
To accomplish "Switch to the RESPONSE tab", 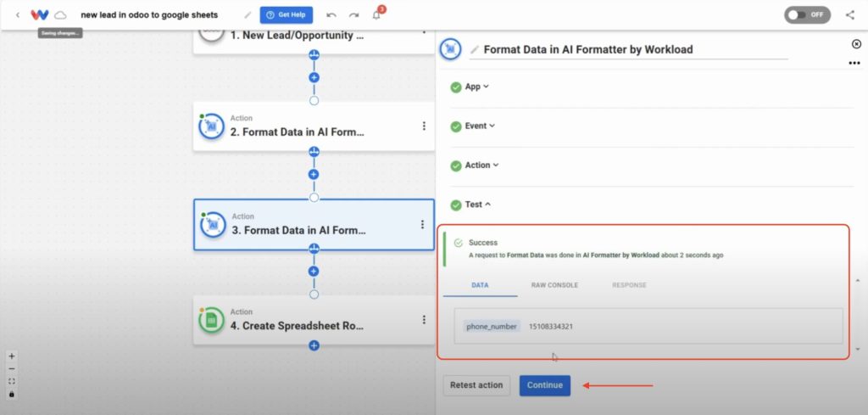I will point(630,285).
